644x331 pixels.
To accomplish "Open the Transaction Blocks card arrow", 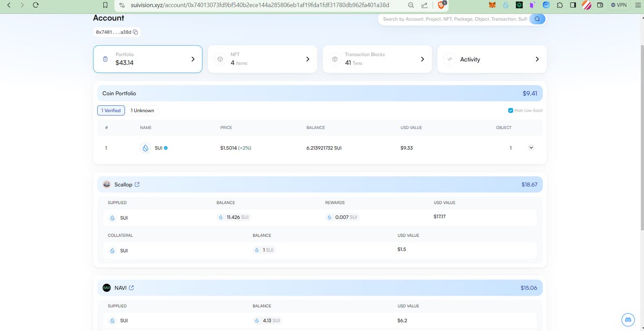I will click(422, 59).
